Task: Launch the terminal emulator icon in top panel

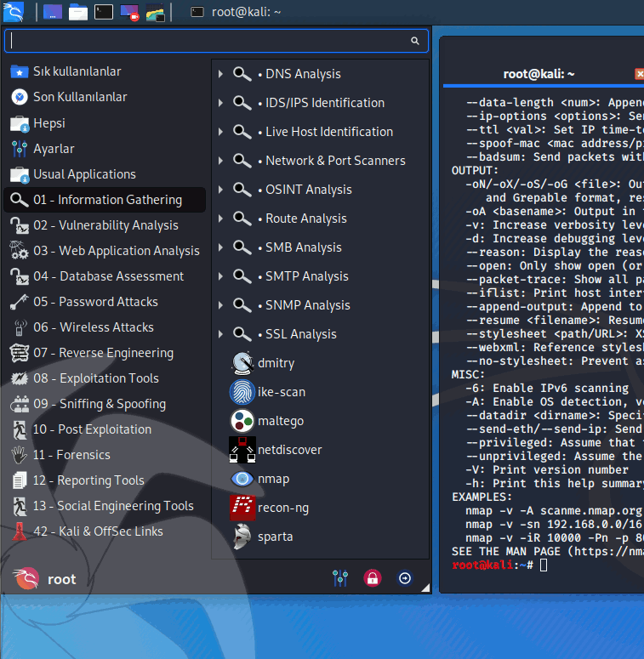Action: click(x=104, y=12)
